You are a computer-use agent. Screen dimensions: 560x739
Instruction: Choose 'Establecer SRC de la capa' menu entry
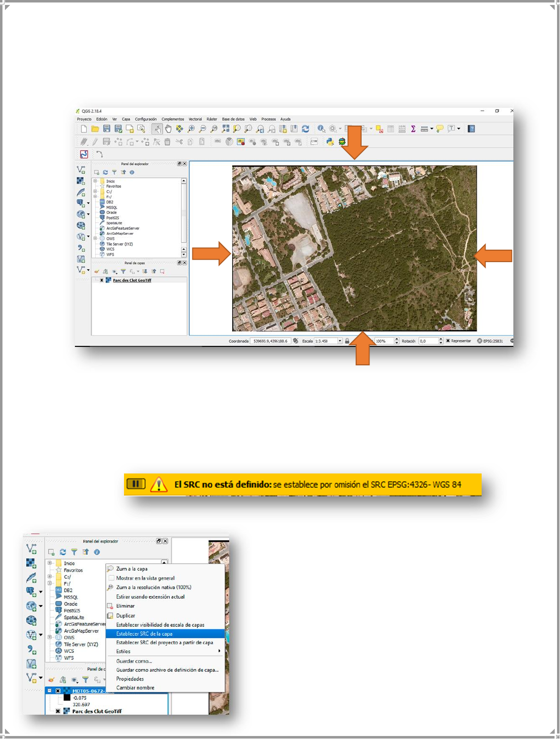point(165,634)
